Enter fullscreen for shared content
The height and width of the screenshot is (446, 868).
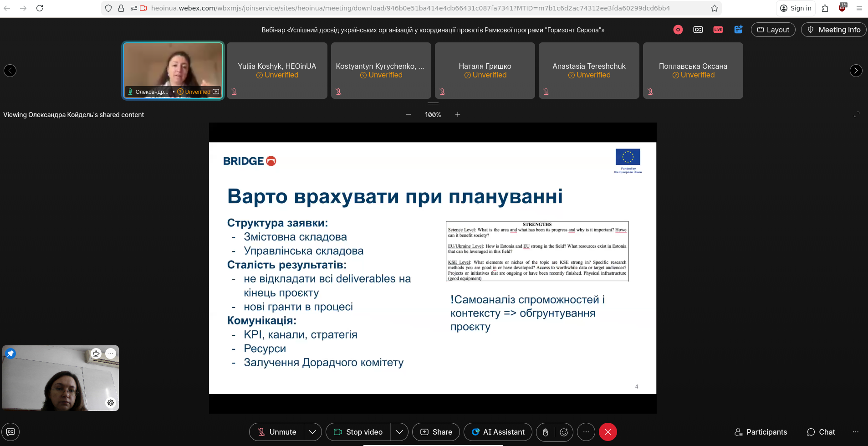click(856, 114)
